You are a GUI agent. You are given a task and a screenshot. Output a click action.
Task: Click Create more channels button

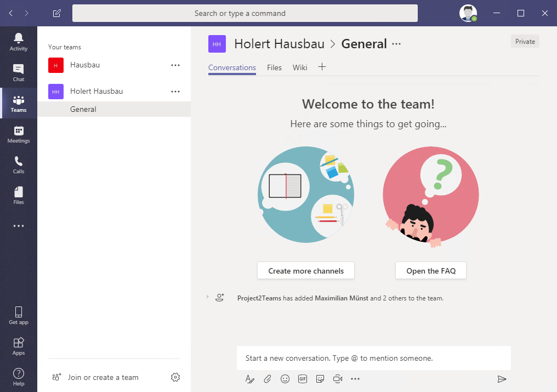point(306,271)
